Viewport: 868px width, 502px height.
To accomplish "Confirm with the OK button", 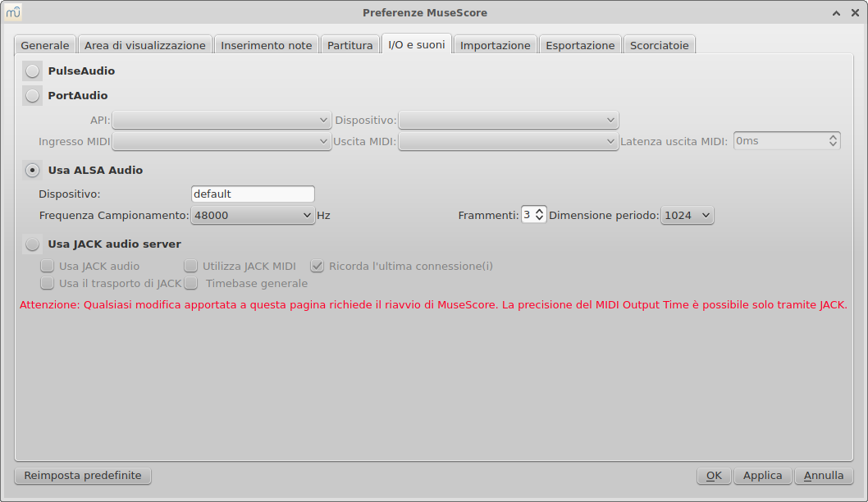I will pyautogui.click(x=714, y=476).
